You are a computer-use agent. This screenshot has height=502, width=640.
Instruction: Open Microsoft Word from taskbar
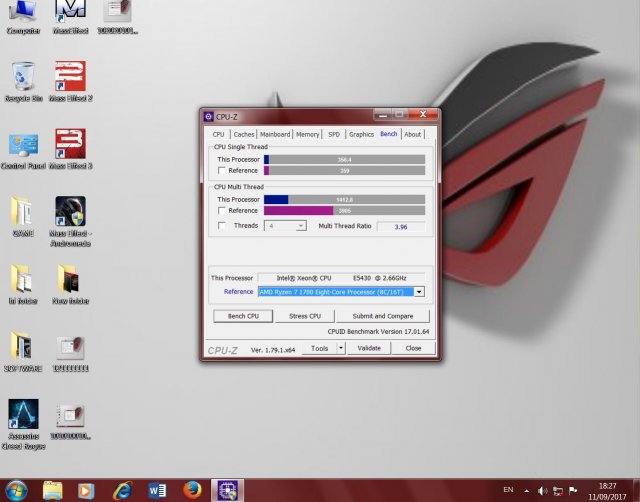click(157, 490)
